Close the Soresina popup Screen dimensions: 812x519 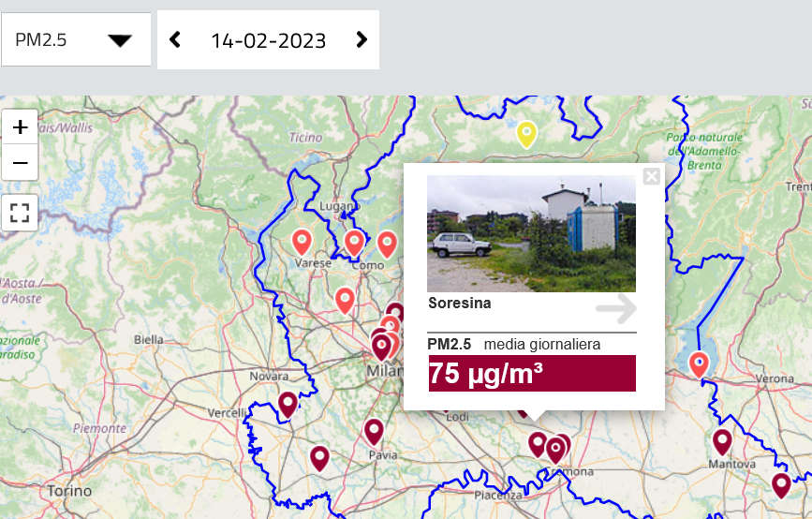pyautogui.click(x=652, y=176)
